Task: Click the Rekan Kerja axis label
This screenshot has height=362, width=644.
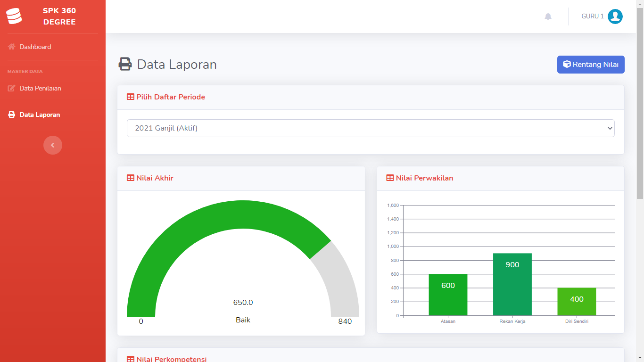Action: 512,321
